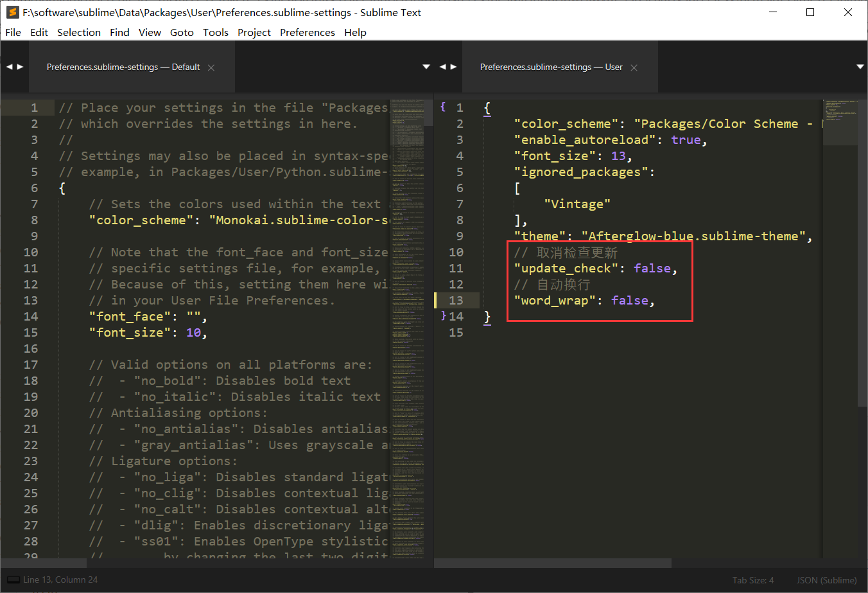Viewport: 868px width, 593px height.
Task: Change Tab Size: 4 setting
Action: (x=753, y=580)
